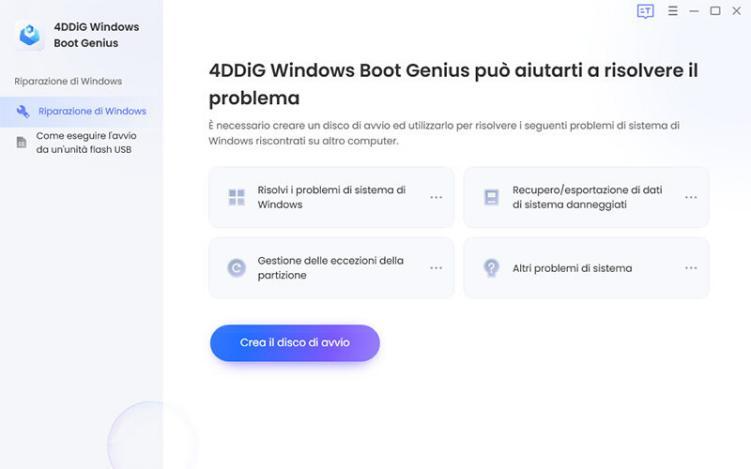Expand options for Gestione delle eccezioni

(436, 268)
